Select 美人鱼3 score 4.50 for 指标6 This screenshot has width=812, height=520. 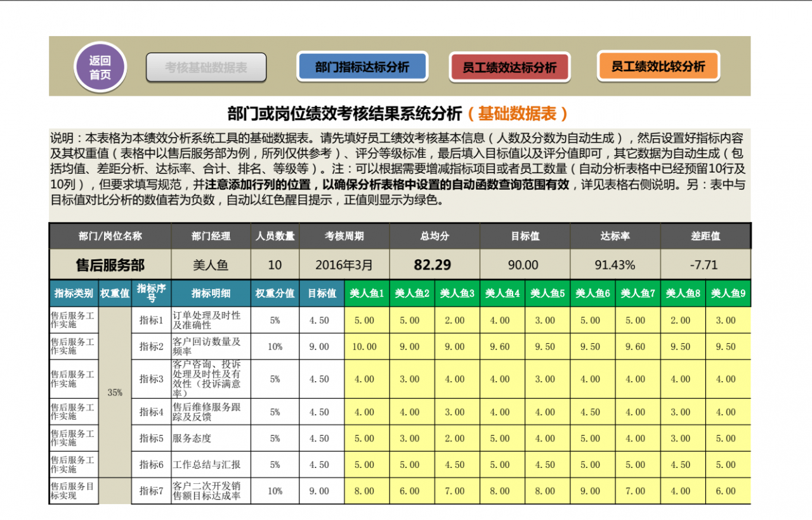[457, 465]
